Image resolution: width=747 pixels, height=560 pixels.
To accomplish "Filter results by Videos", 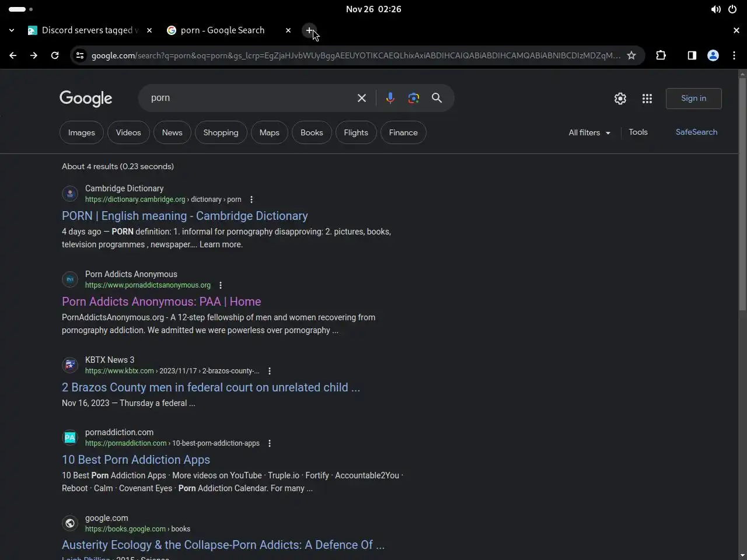I will [128, 132].
